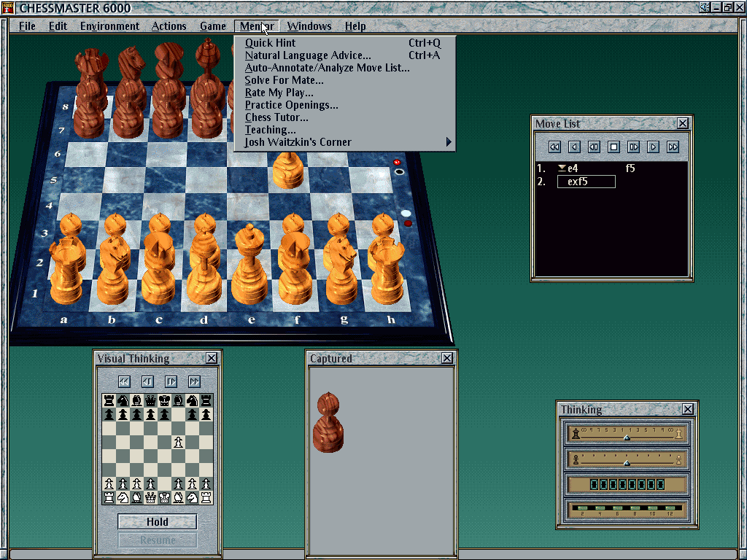Image resolution: width=747 pixels, height=560 pixels.
Task: Select Solve For Mate option
Action: coord(344,80)
